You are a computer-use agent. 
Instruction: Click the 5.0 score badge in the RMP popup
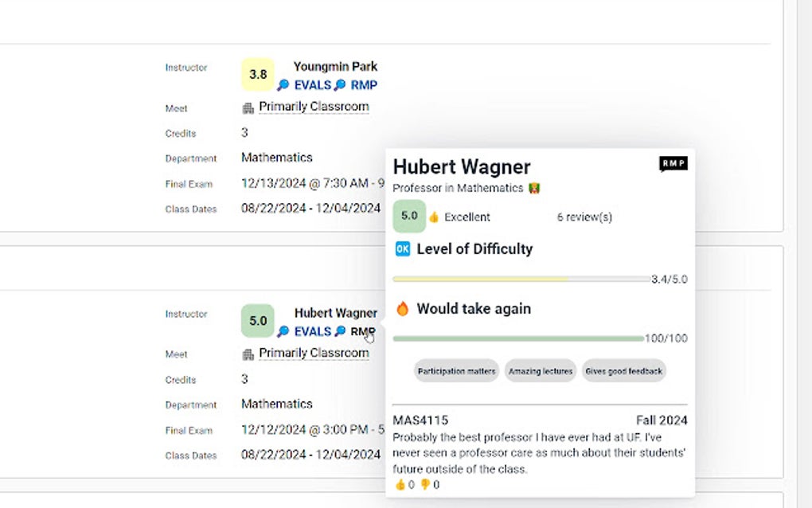tap(409, 216)
